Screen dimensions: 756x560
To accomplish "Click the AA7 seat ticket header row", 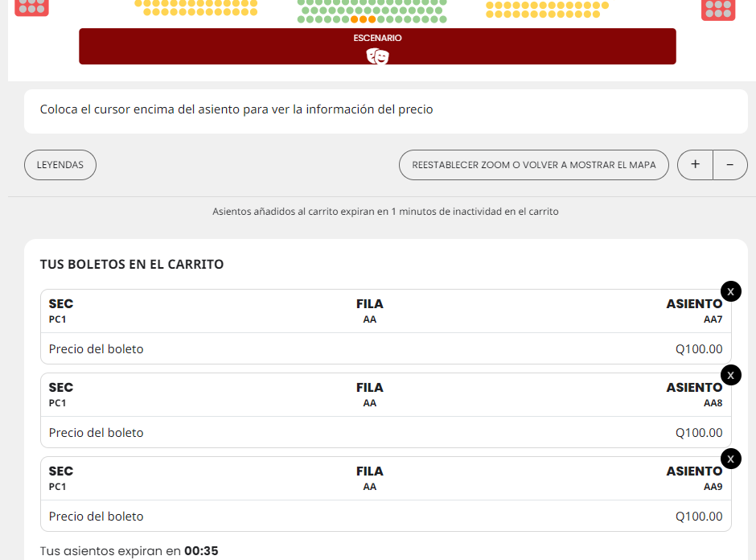I will [x=385, y=311].
